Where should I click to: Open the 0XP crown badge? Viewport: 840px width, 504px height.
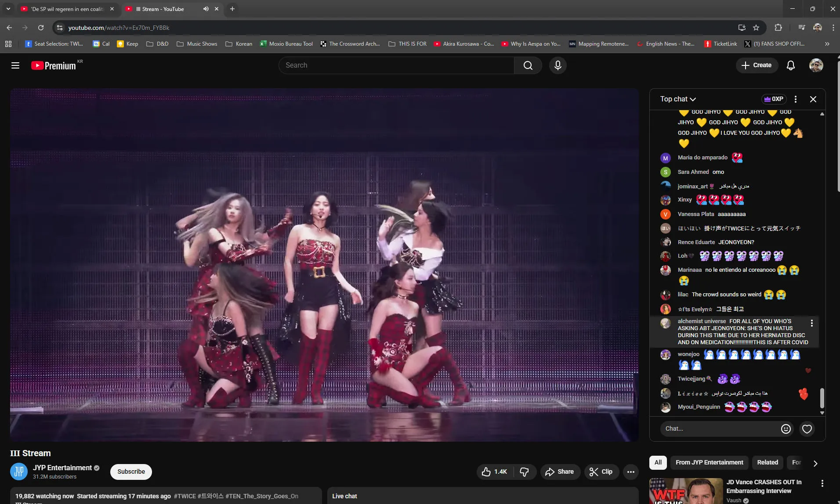774,99
